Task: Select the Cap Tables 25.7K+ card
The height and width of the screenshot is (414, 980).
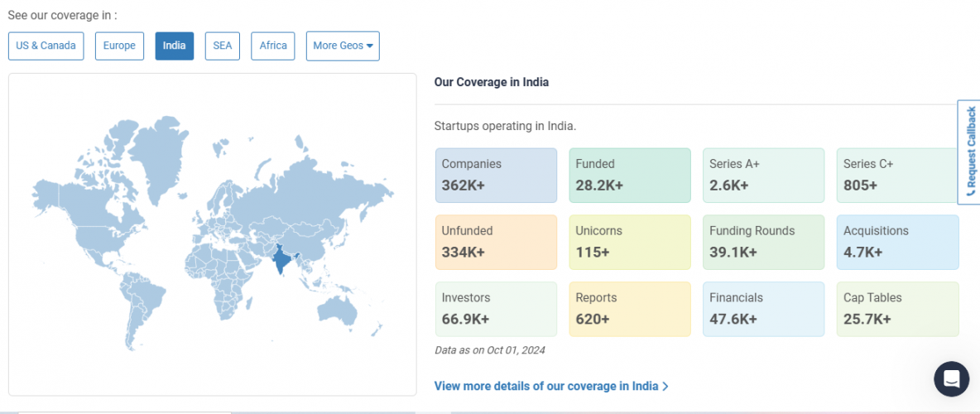Action: (x=897, y=309)
